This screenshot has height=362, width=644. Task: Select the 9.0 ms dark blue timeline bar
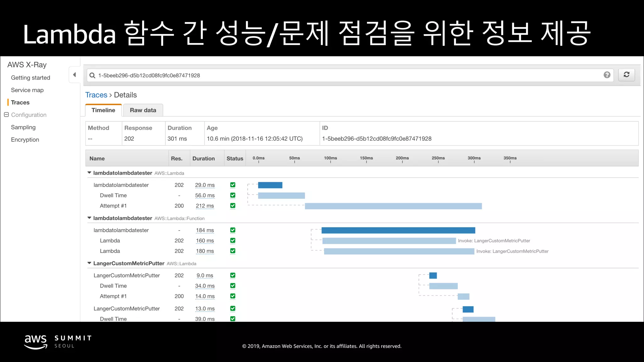[433, 276]
